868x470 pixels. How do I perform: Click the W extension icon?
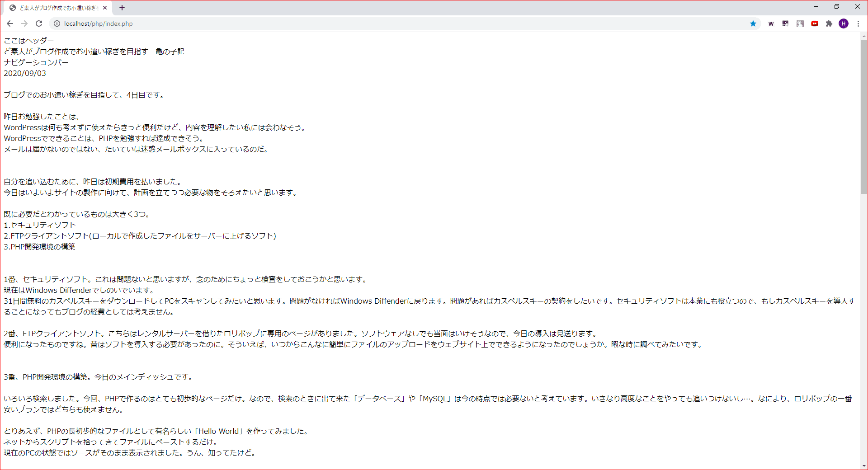[x=771, y=23]
